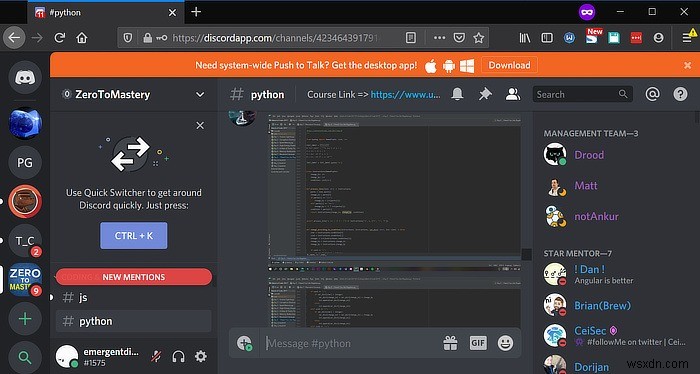Close the Quick Switcher tip card
Screen dimensions: 700x374
(200, 125)
